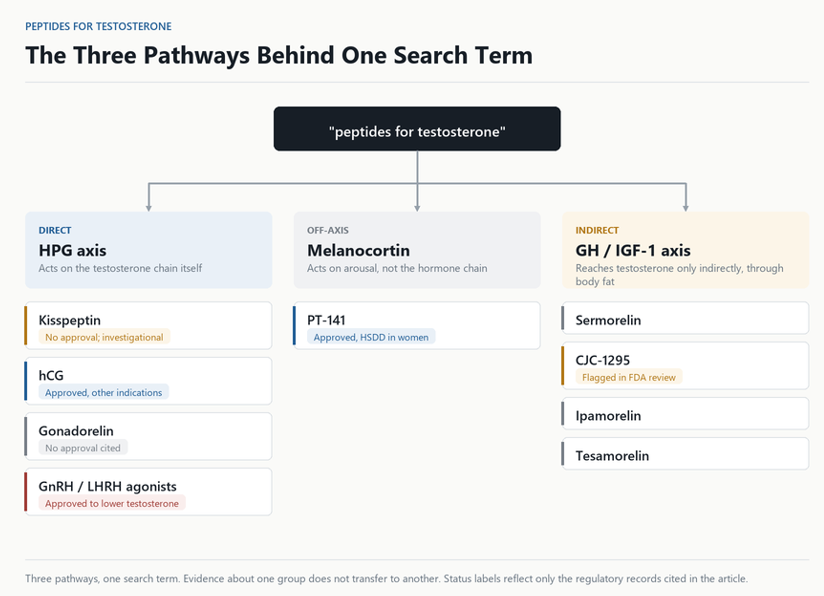Select the Melanocortin pathway header
The height and width of the screenshot is (596, 824).
[417, 250]
